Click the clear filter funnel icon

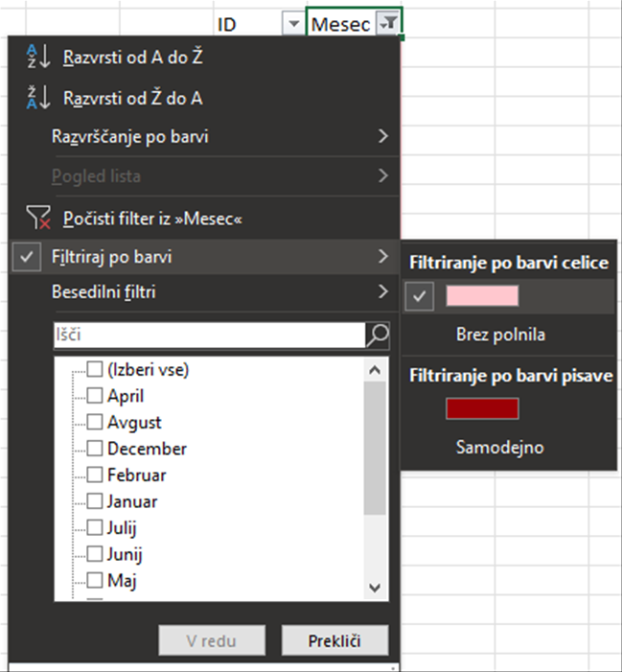[38, 218]
